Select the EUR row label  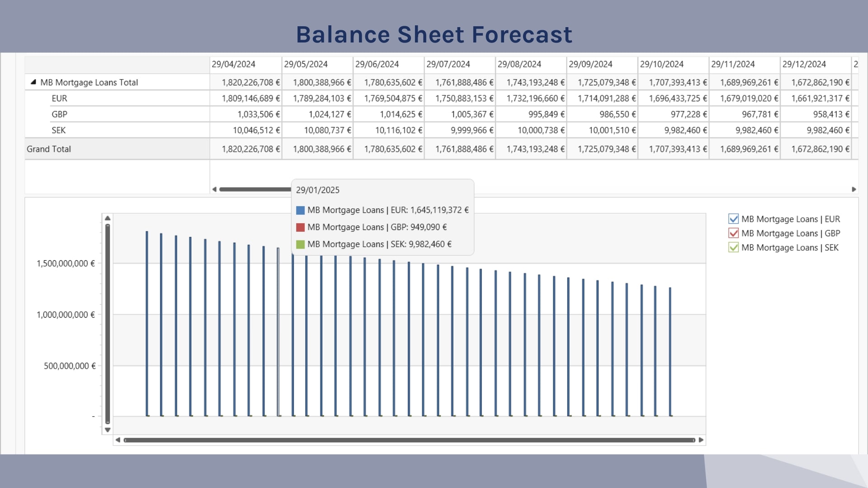pos(59,99)
